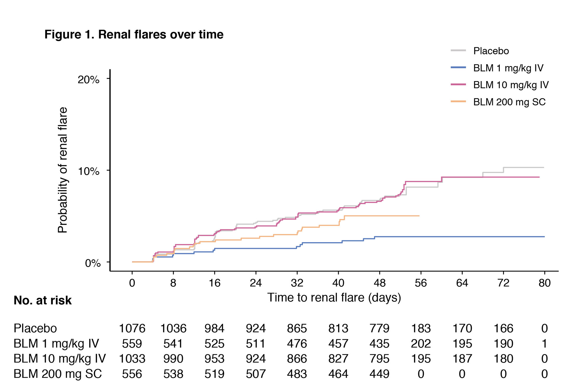Select 'BLM 200 mg SC' legend label
Screen dimensions: 588x386
(x=509, y=102)
